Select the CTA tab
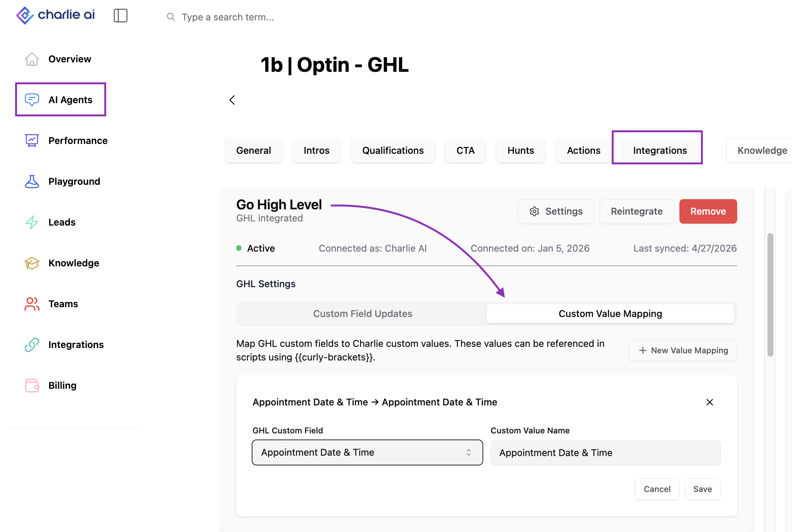 click(466, 150)
